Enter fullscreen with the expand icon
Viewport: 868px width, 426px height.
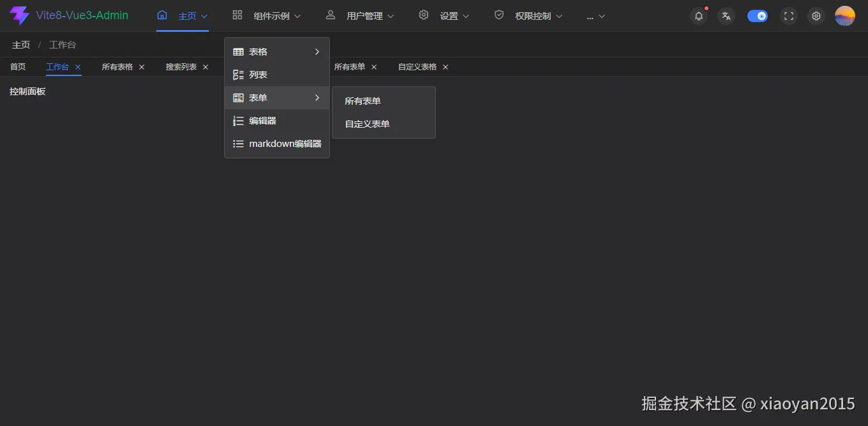point(789,16)
